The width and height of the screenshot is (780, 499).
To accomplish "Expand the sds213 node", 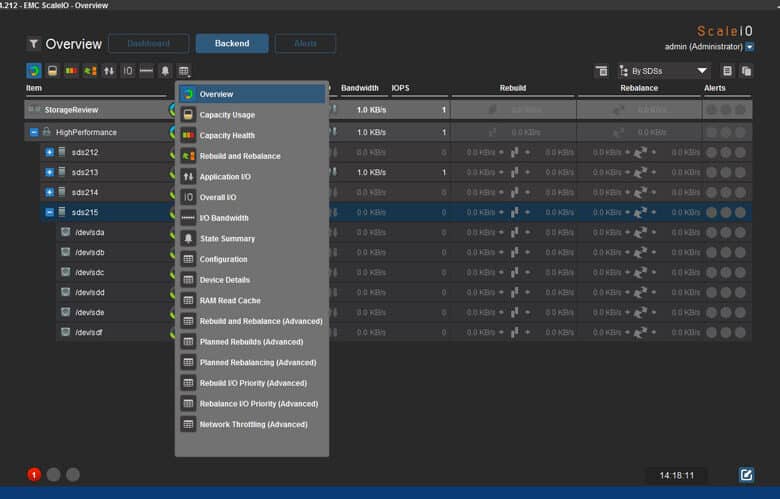I will coord(49,172).
